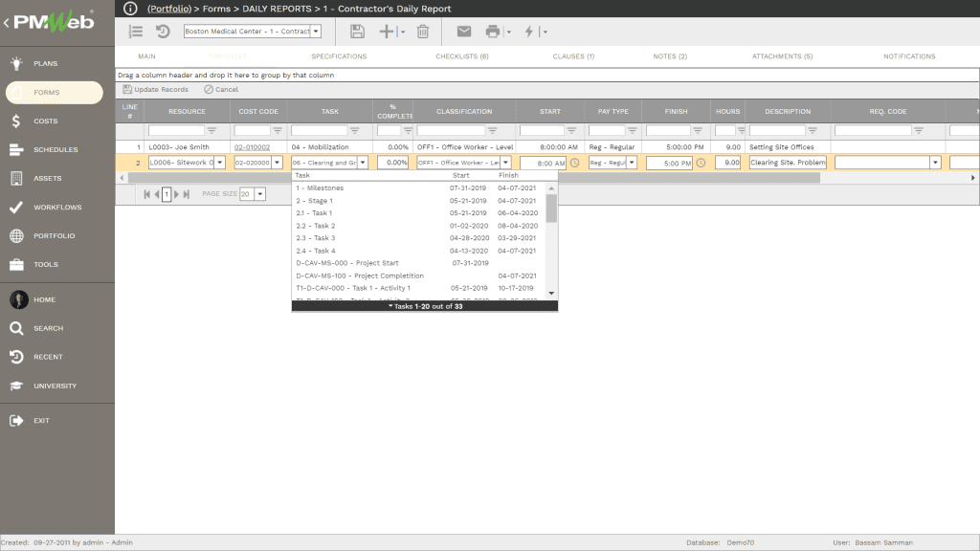This screenshot has width=980, height=551.
Task: Add a new record with plus icon
Action: coord(387,32)
